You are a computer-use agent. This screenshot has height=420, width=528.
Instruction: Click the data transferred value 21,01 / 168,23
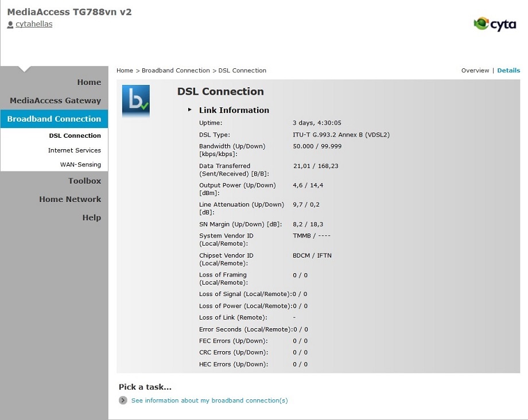pyautogui.click(x=316, y=166)
